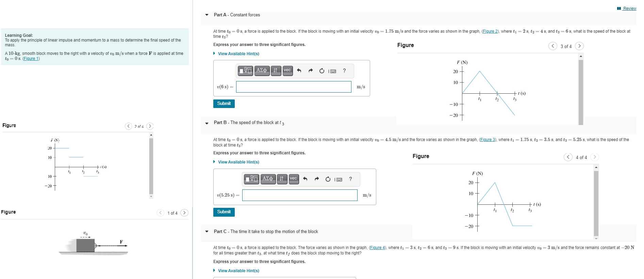The width and height of the screenshot is (644, 279).
Task: Go to previous figure from 4 of 4
Action: pyautogui.click(x=568, y=157)
